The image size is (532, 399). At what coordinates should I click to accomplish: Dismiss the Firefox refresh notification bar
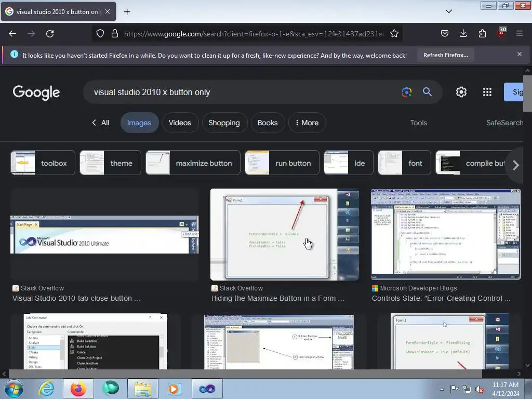pyautogui.click(x=520, y=54)
